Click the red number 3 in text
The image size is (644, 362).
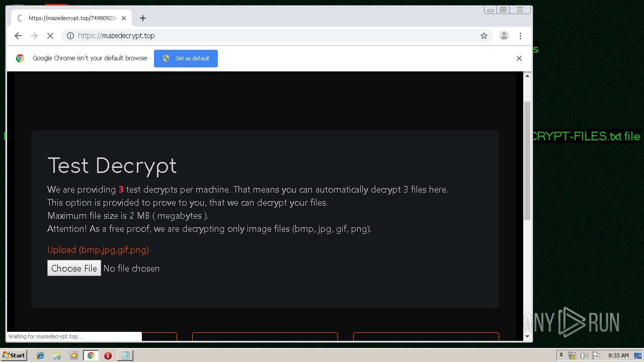[x=121, y=190]
